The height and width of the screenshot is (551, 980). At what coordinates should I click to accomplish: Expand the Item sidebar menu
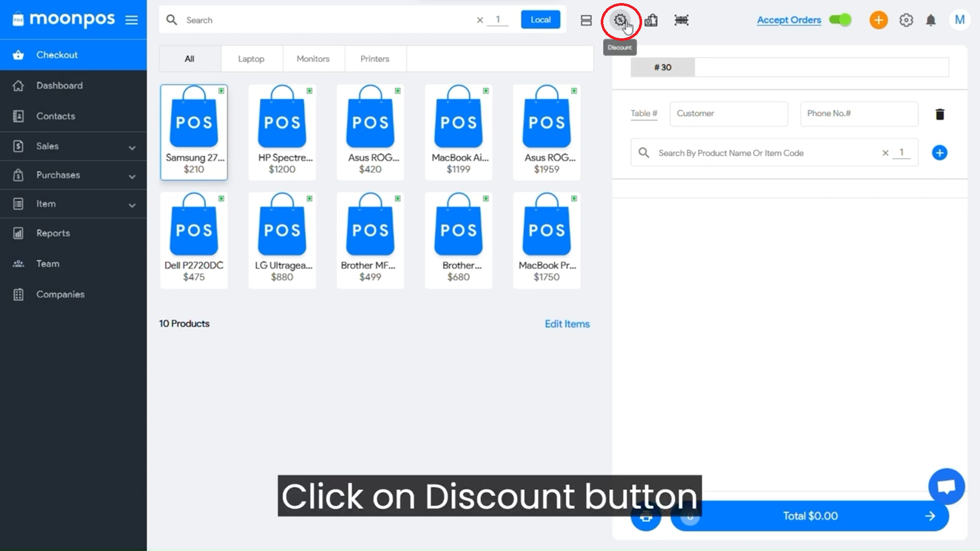pyautogui.click(x=73, y=204)
